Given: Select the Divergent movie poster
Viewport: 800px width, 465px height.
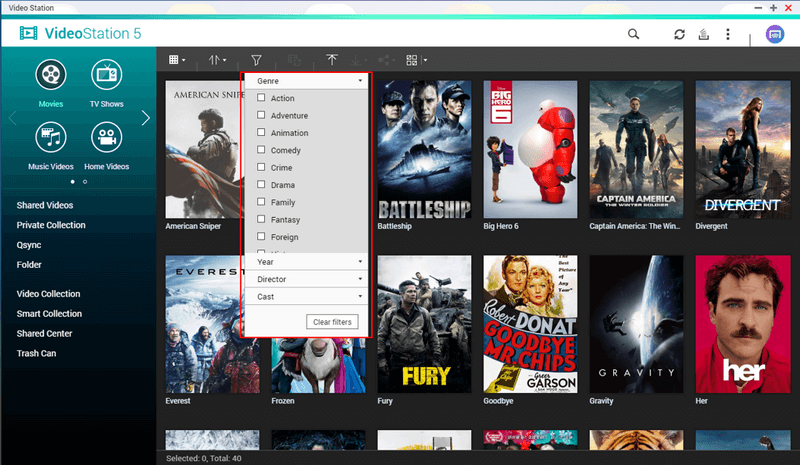Looking at the screenshot, I should [x=743, y=150].
